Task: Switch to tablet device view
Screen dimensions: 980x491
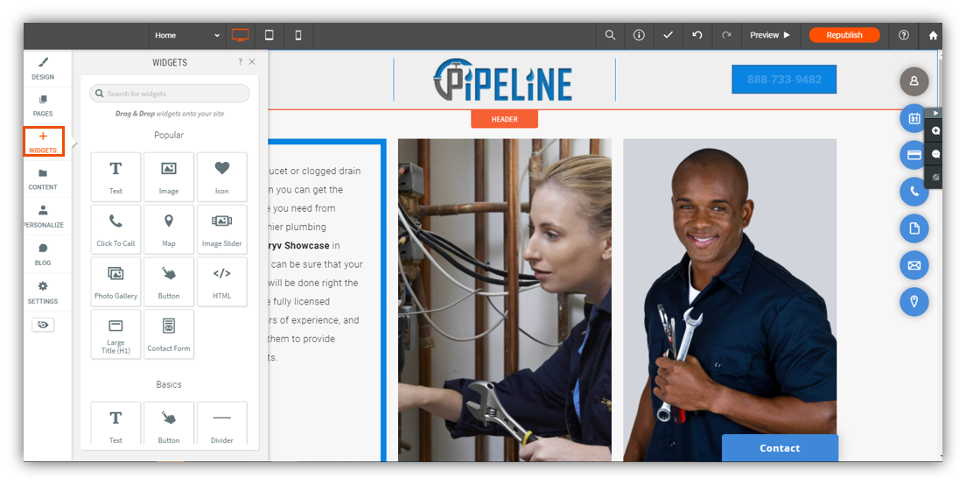Action: 269,35
